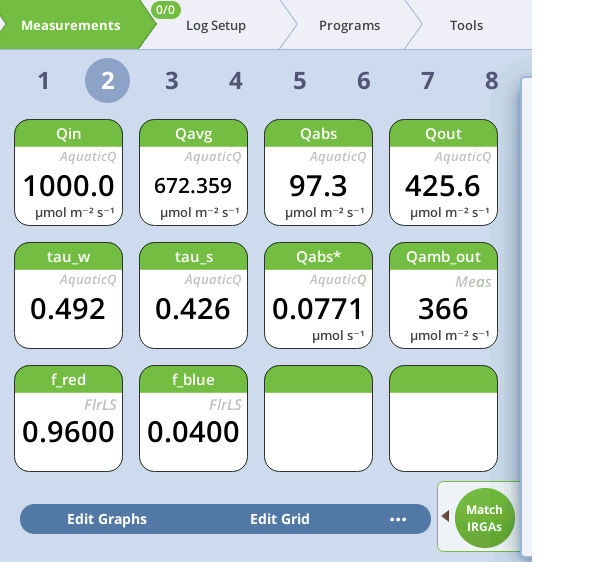Viewport: 592px width, 562px height.
Task: Open the tau_w 0.492 tile
Action: click(68, 296)
